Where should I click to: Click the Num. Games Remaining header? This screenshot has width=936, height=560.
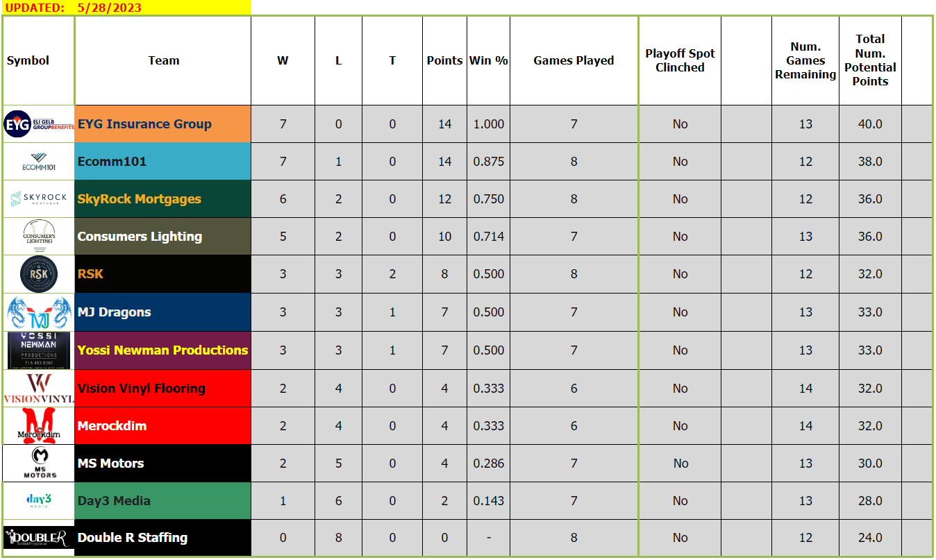[x=805, y=60]
